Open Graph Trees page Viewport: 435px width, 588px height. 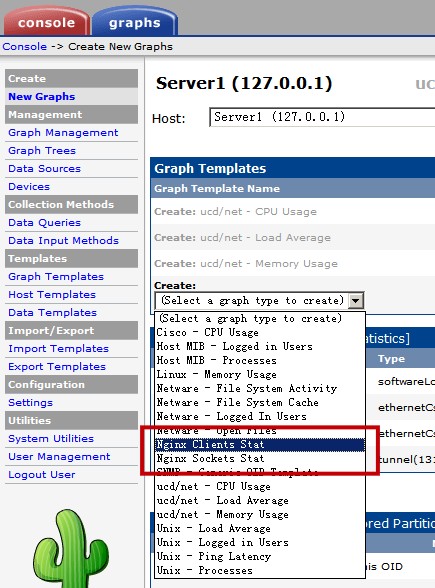[42, 151]
